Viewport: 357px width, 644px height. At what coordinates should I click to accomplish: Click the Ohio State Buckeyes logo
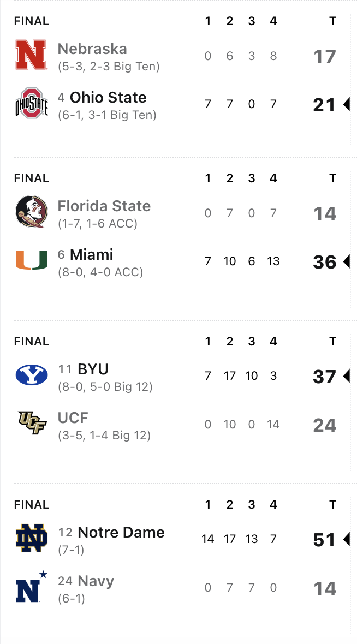[31, 103]
